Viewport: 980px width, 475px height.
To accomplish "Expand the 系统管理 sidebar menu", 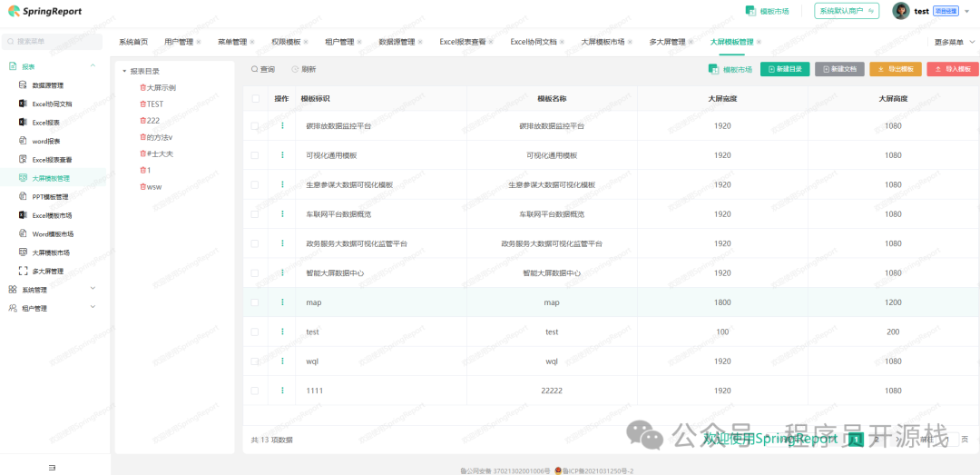I will pos(93,288).
